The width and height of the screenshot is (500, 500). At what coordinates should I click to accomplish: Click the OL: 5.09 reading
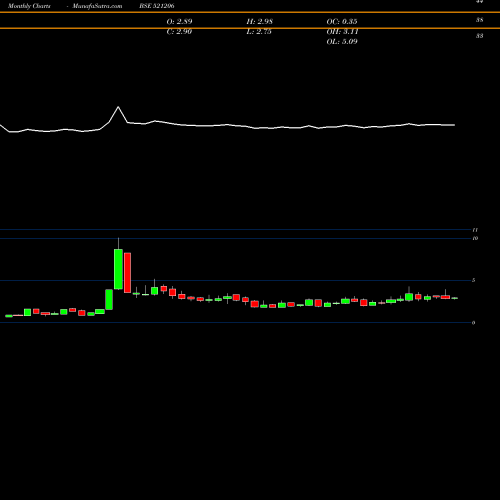(342, 41)
